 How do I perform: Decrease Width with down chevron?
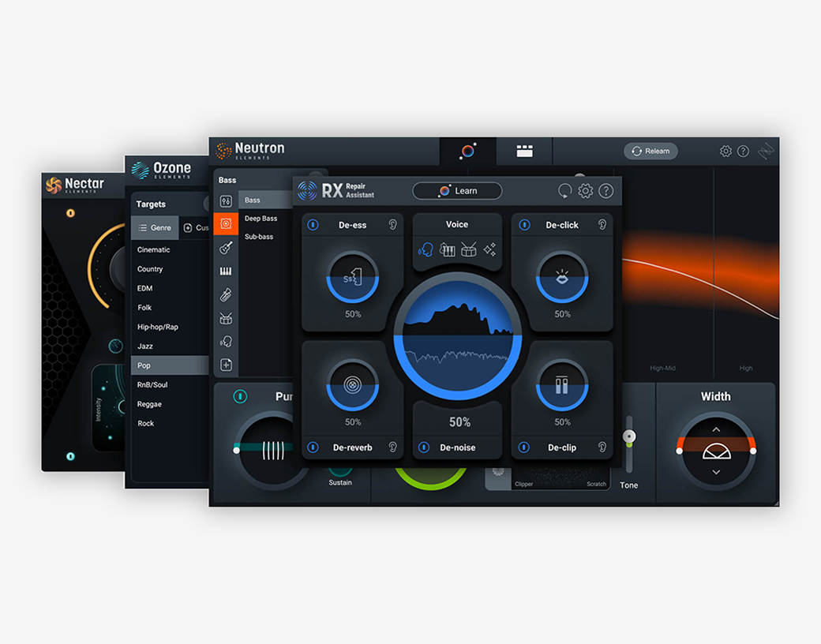click(x=716, y=472)
